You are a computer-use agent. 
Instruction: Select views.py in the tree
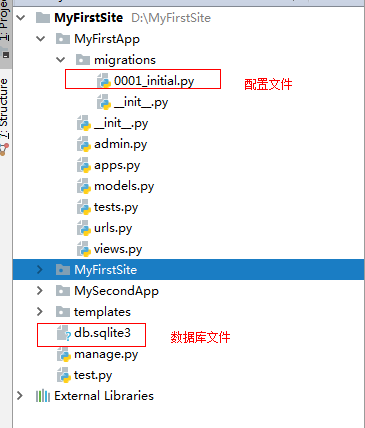[118, 249]
